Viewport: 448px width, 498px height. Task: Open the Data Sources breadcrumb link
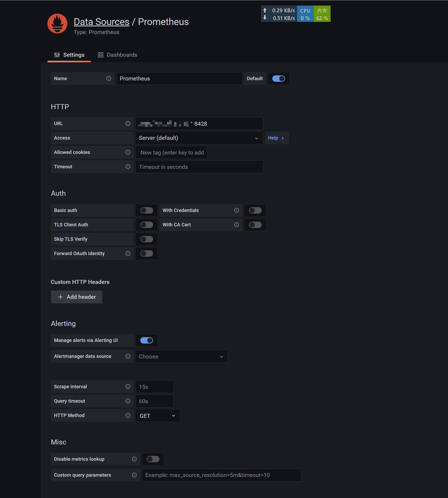(x=101, y=22)
